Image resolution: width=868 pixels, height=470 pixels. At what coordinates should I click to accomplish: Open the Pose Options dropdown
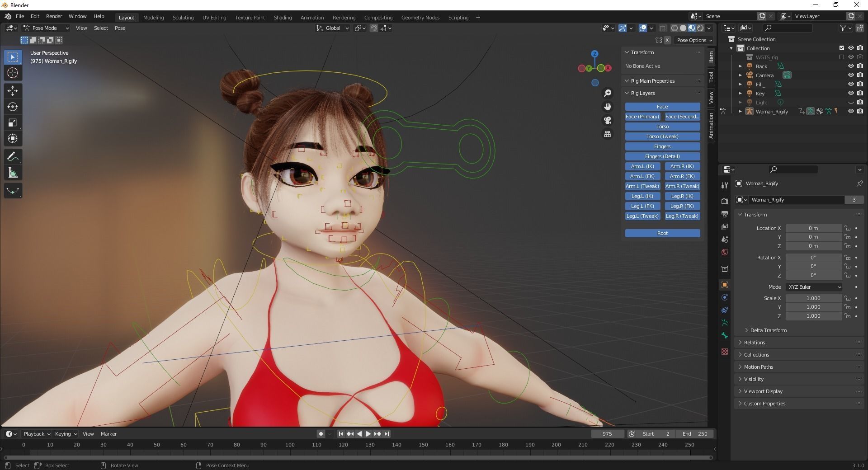coord(694,40)
